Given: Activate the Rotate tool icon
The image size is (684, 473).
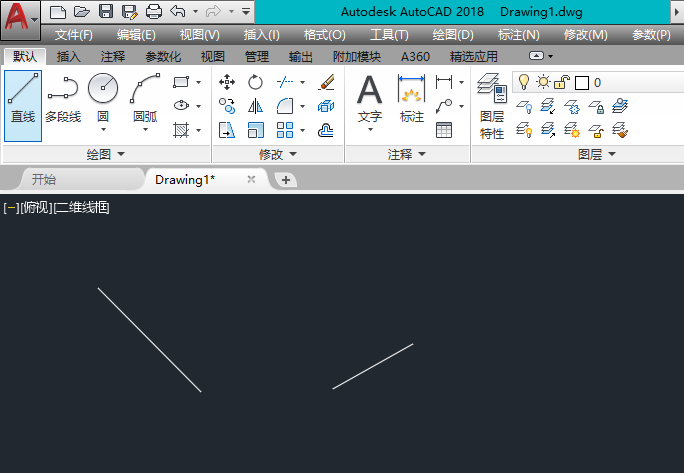Looking at the screenshot, I should tap(255, 82).
